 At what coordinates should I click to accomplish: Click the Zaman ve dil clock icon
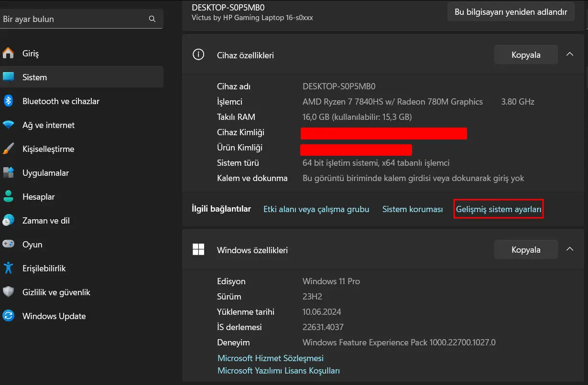pos(8,220)
